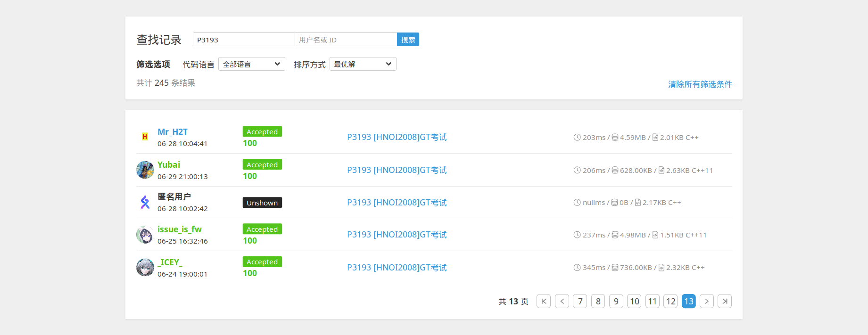The height and width of the screenshot is (335, 868).
Task: Click the problem ID field containing P3193
Action: 244,40
